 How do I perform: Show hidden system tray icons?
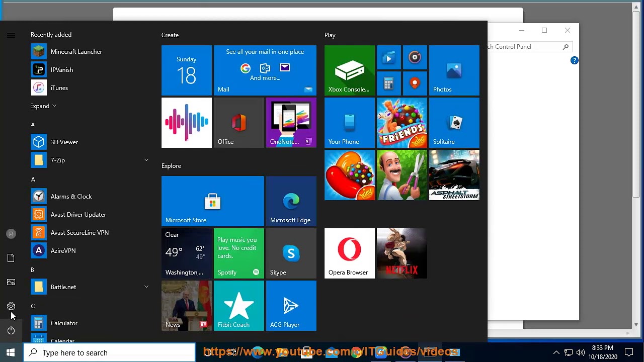tap(556, 352)
